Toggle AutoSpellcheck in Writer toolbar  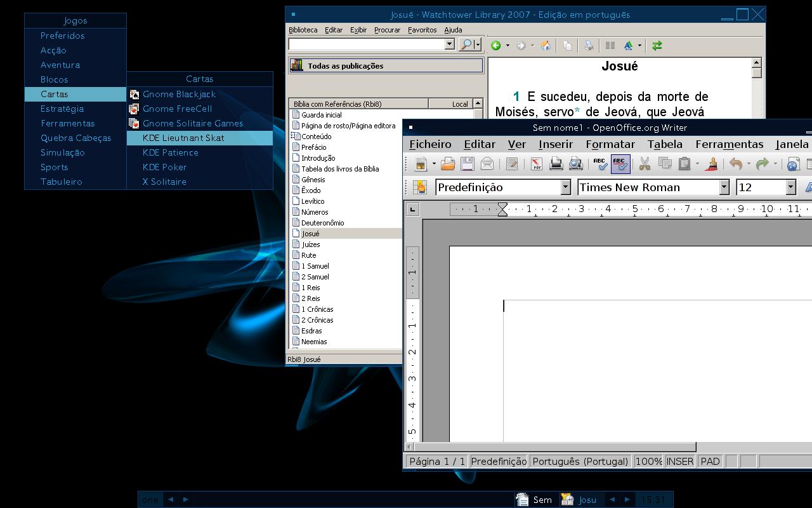click(x=620, y=164)
